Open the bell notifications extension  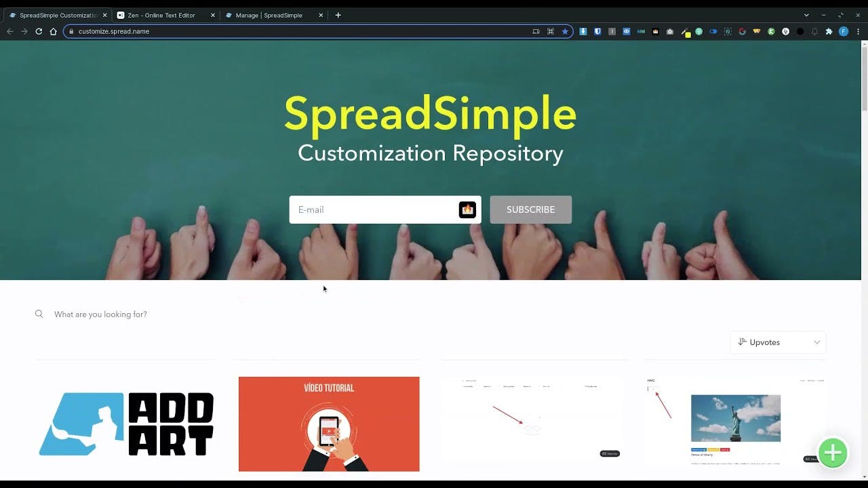tap(814, 31)
